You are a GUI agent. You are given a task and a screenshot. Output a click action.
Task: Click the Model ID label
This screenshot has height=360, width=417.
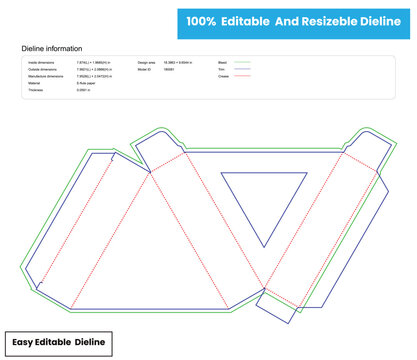coord(144,69)
